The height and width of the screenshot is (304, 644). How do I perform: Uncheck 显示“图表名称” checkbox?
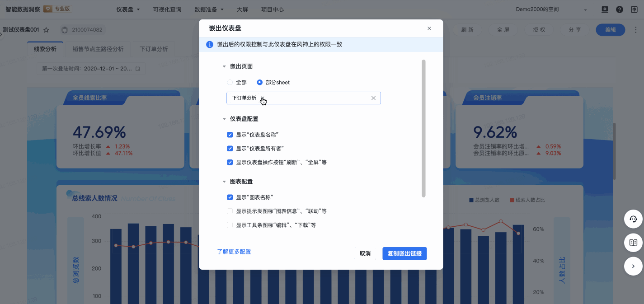(230, 197)
